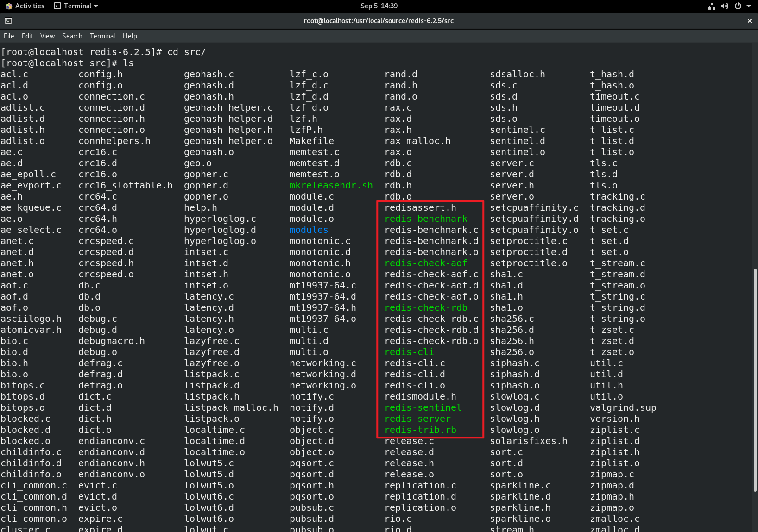This screenshot has height=532, width=758.
Task: Click the sentinel.c filename
Action: click(518, 130)
